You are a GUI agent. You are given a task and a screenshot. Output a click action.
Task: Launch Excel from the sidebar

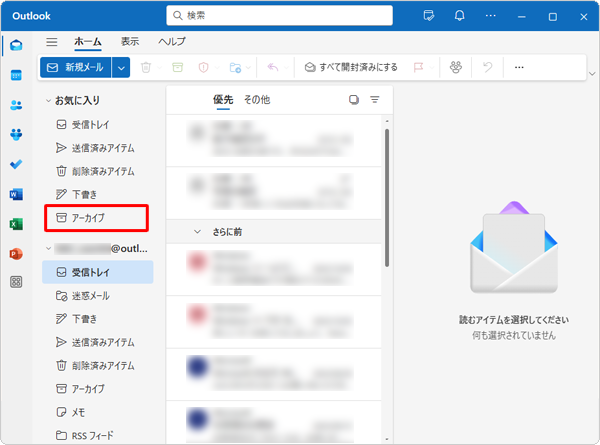coord(16,224)
